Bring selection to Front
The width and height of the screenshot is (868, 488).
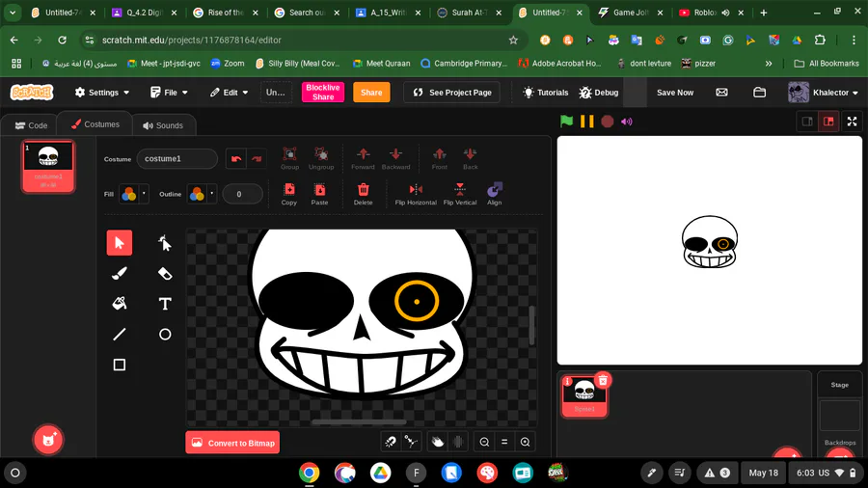(440, 158)
